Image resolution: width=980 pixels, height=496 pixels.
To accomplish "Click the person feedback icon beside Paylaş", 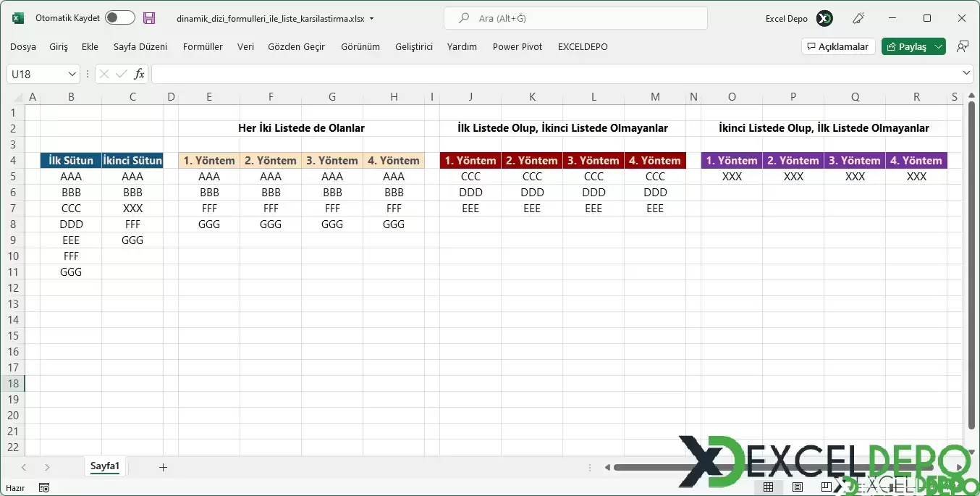I will (963, 46).
